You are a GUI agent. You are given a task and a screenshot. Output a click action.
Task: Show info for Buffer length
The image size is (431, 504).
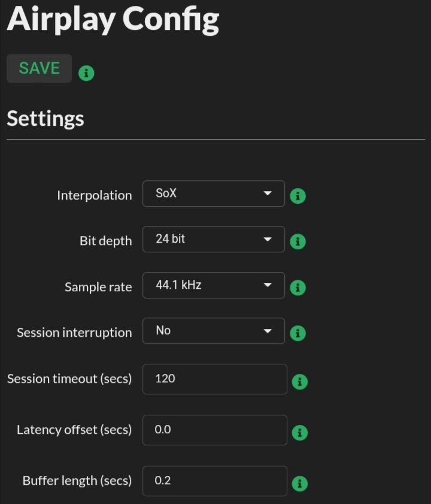pos(300,484)
